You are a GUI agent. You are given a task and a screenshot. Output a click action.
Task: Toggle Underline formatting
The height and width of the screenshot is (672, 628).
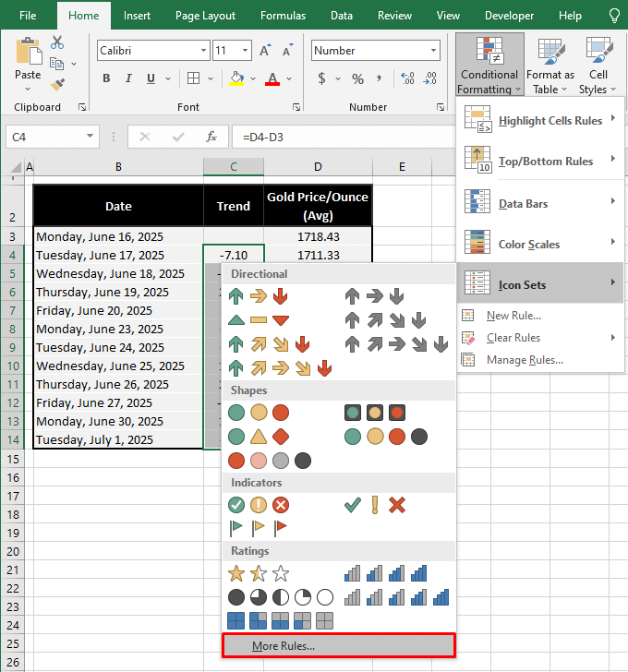tap(151, 78)
